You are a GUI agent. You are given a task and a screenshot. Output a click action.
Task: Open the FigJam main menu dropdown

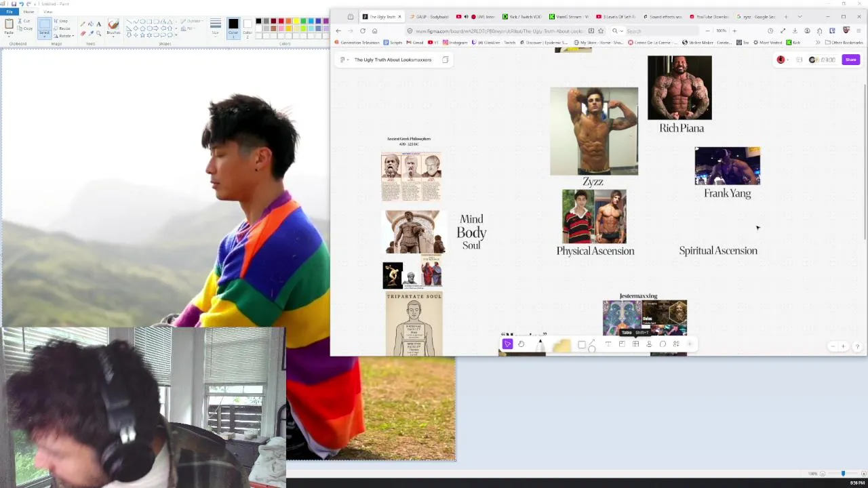point(343,60)
